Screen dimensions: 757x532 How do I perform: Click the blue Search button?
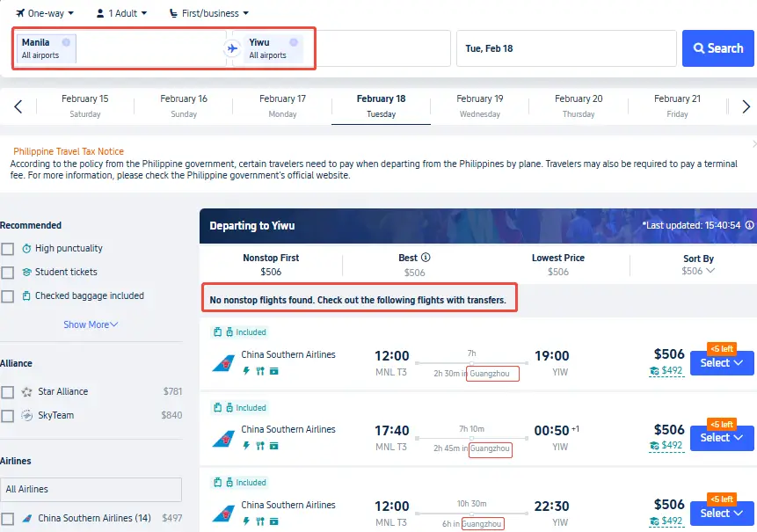(717, 48)
